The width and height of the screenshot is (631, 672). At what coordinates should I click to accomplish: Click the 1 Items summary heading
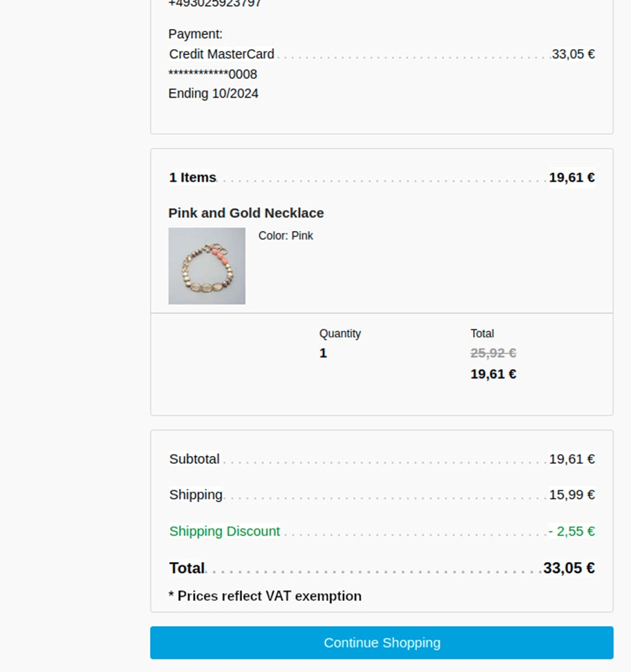point(192,177)
